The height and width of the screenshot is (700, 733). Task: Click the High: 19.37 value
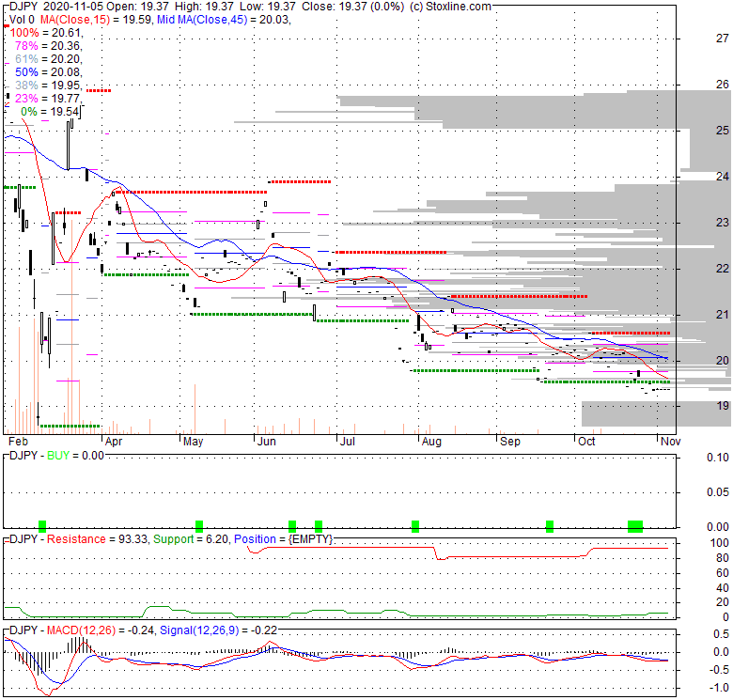205,7
